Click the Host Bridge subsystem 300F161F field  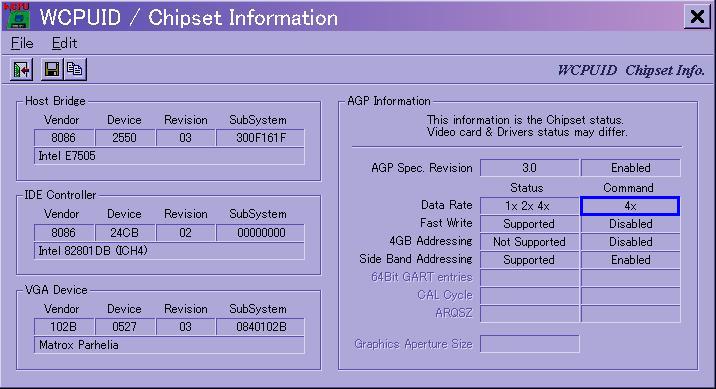pos(260,138)
